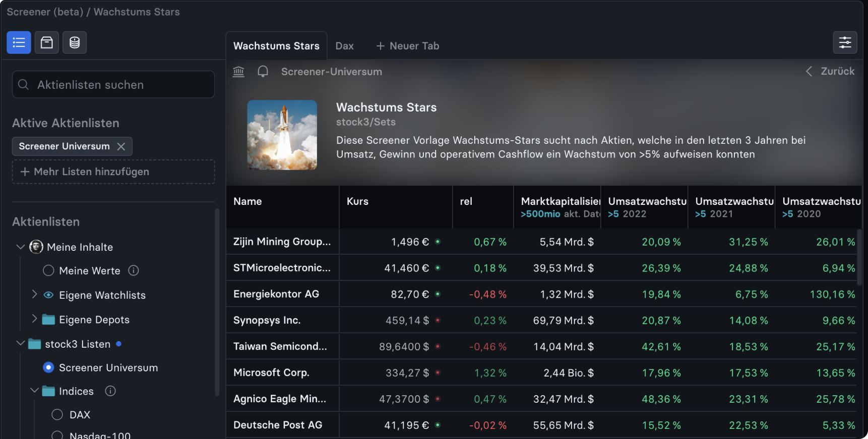Click the blue dot next to stock3 Listen
Screen dimensions: 868x439
click(118, 344)
